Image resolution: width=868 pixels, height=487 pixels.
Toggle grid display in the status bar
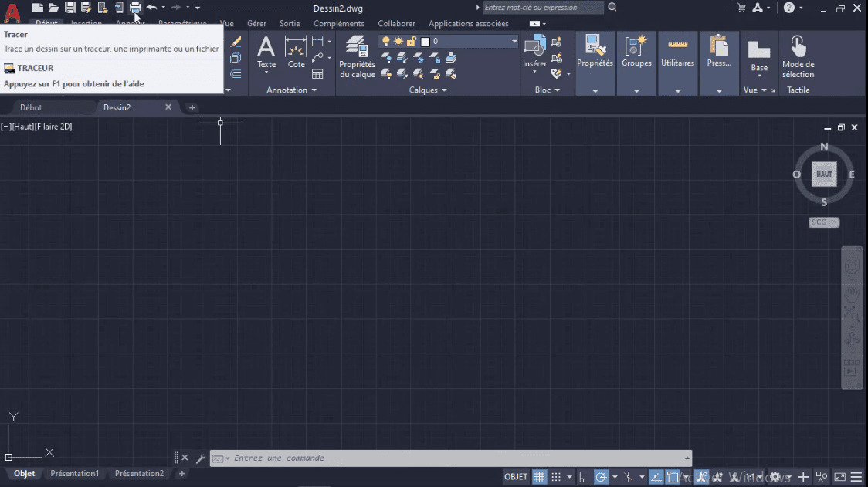click(x=538, y=476)
